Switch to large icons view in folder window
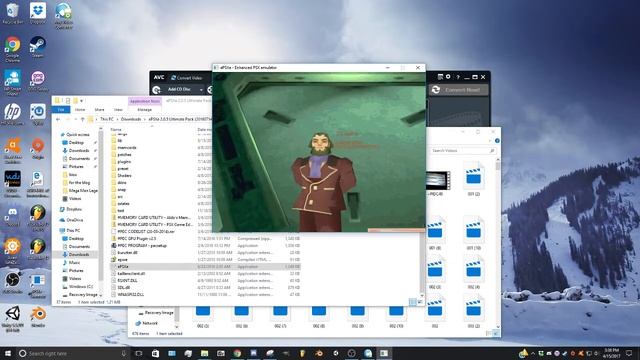The height and width of the screenshot is (360, 640). [420, 302]
